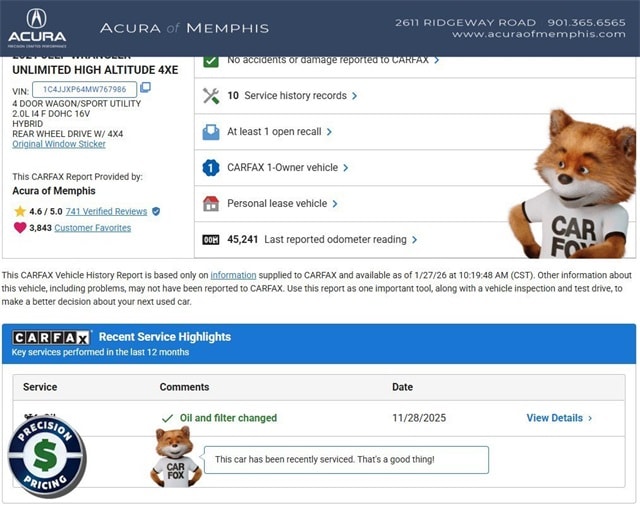Click the wrench service history icon
Screen dimensions: 640x506
click(211, 96)
